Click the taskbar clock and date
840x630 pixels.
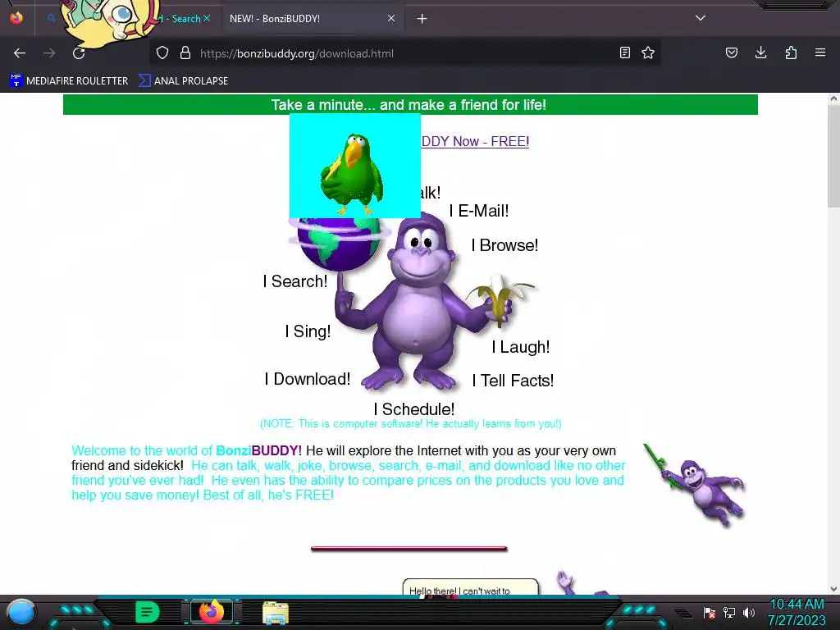797,612
